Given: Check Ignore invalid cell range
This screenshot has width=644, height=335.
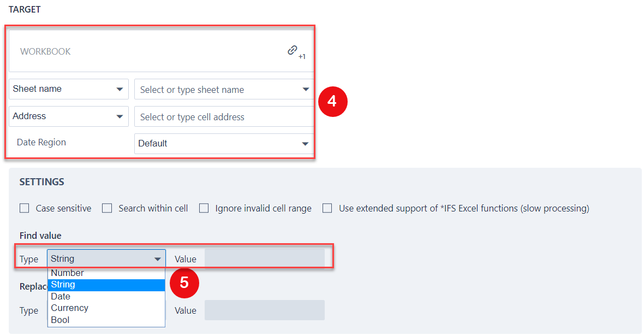Looking at the screenshot, I should pos(204,208).
